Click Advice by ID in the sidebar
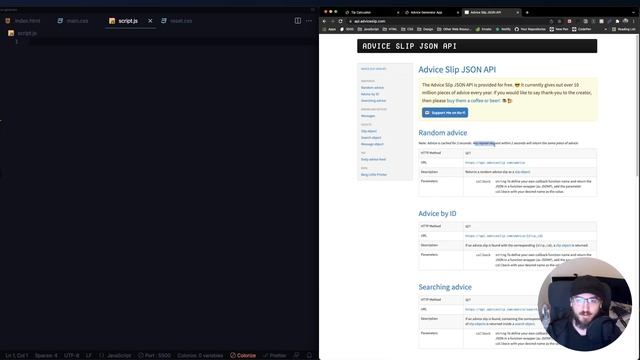The width and height of the screenshot is (640, 360). (370, 94)
